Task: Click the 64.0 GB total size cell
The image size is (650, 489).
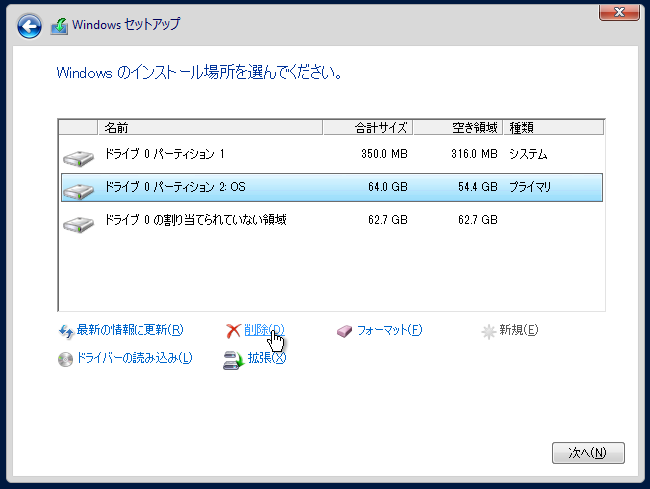Action: tap(388, 187)
